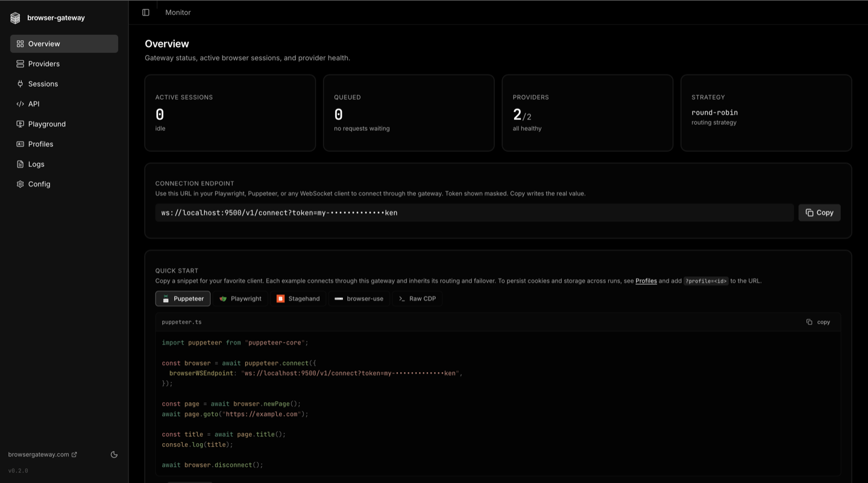The height and width of the screenshot is (483, 868).
Task: Click the QUICK START section label
Action: click(x=177, y=271)
